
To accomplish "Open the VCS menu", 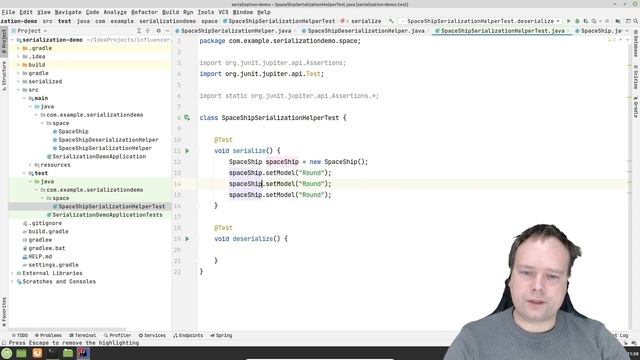I will [223, 12].
